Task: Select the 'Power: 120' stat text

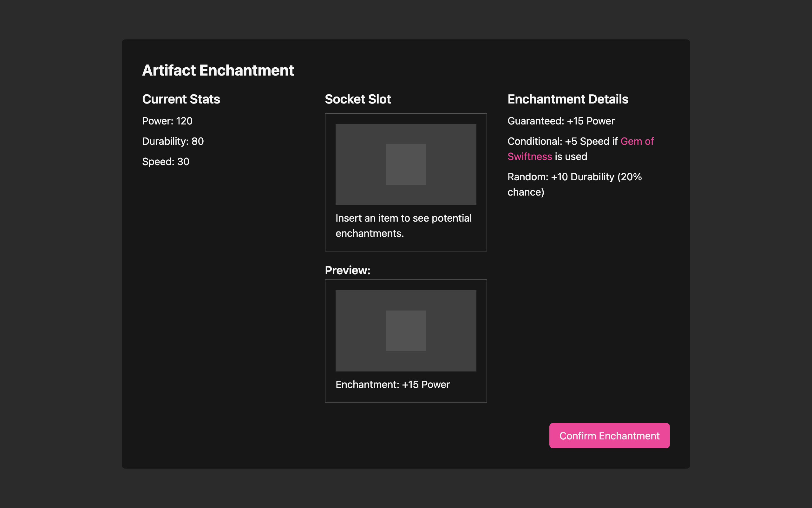Action: [x=167, y=121]
